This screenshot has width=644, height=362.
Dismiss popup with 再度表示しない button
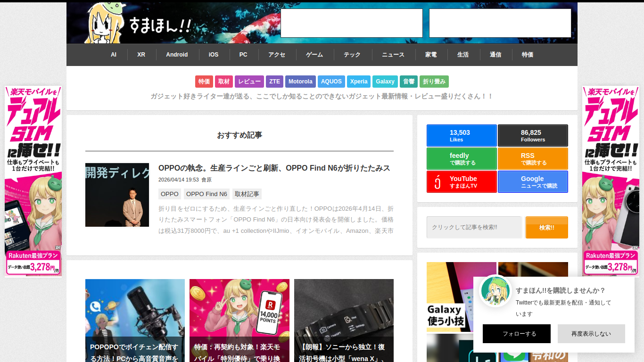click(x=591, y=334)
